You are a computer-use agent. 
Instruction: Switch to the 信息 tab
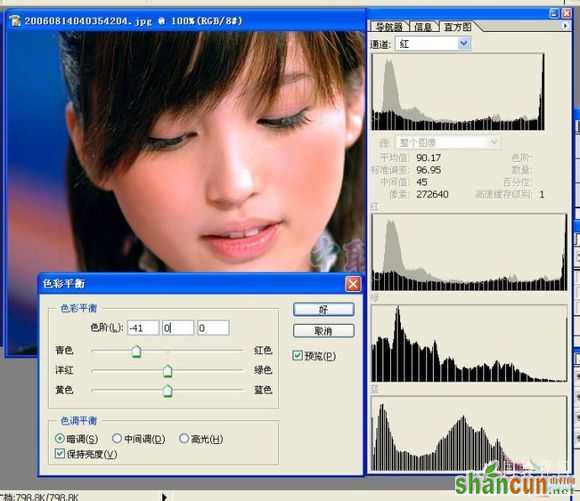click(423, 27)
